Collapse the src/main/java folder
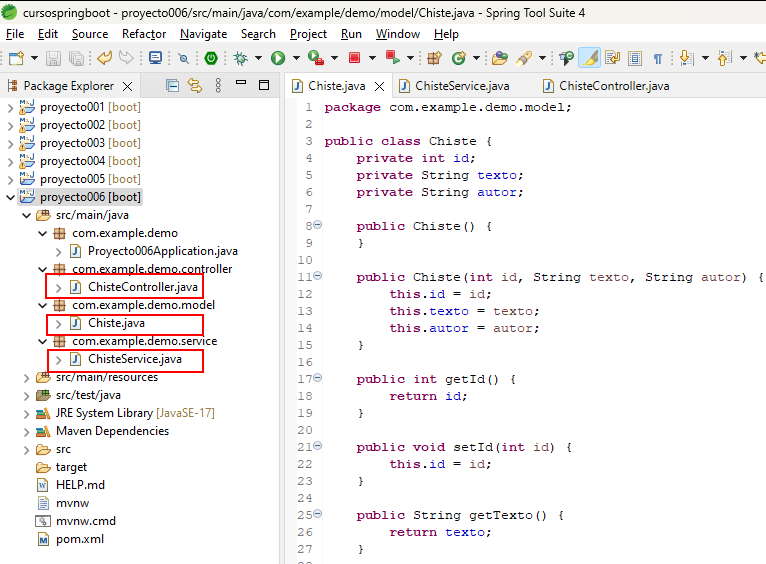 [26, 215]
